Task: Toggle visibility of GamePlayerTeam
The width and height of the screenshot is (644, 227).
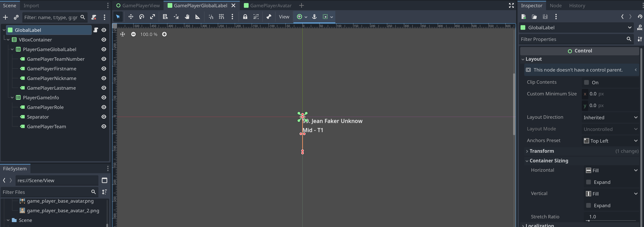Action: pyautogui.click(x=104, y=127)
